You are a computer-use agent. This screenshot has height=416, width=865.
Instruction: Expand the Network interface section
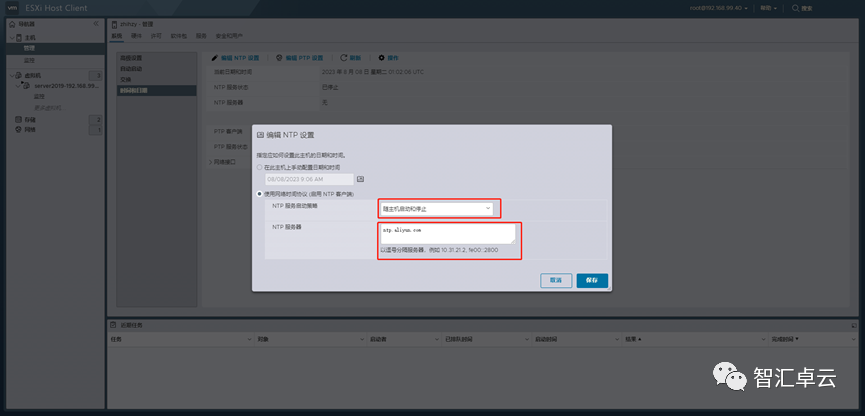point(211,162)
